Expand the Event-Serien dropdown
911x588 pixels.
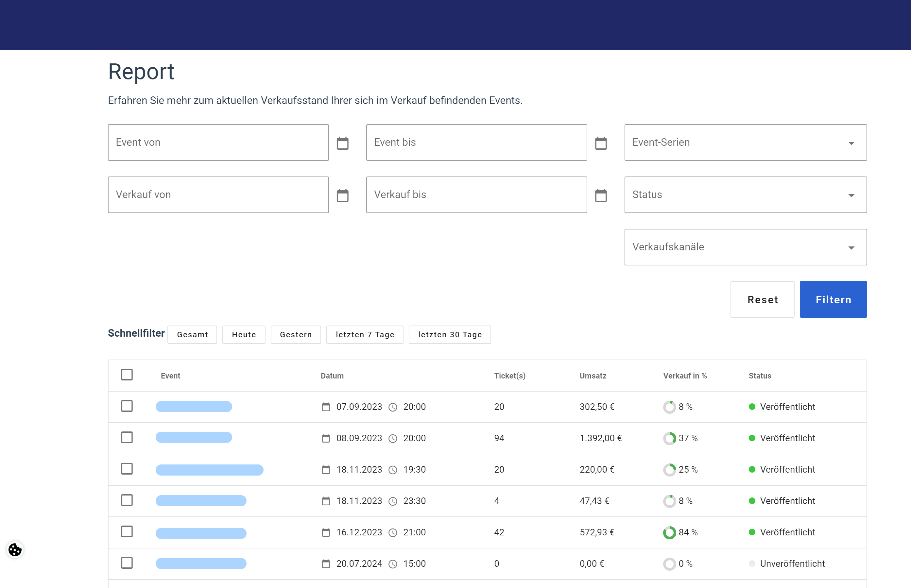(x=745, y=143)
